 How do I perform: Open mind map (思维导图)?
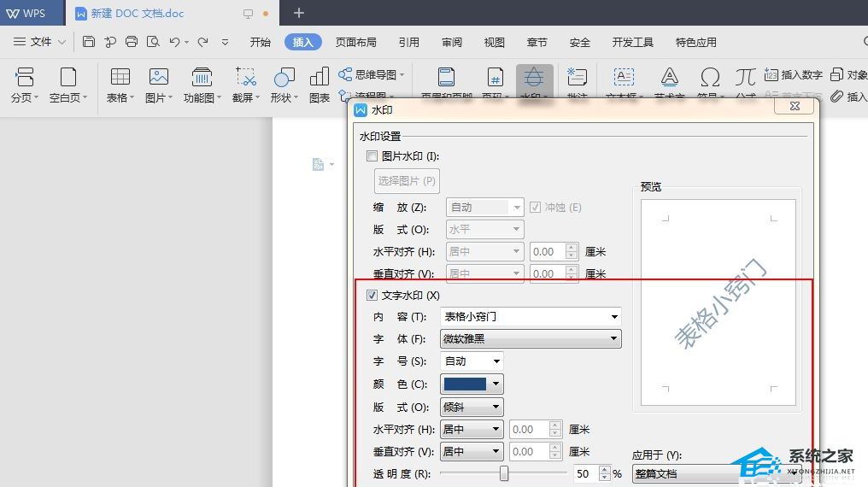pyautogui.click(x=372, y=74)
